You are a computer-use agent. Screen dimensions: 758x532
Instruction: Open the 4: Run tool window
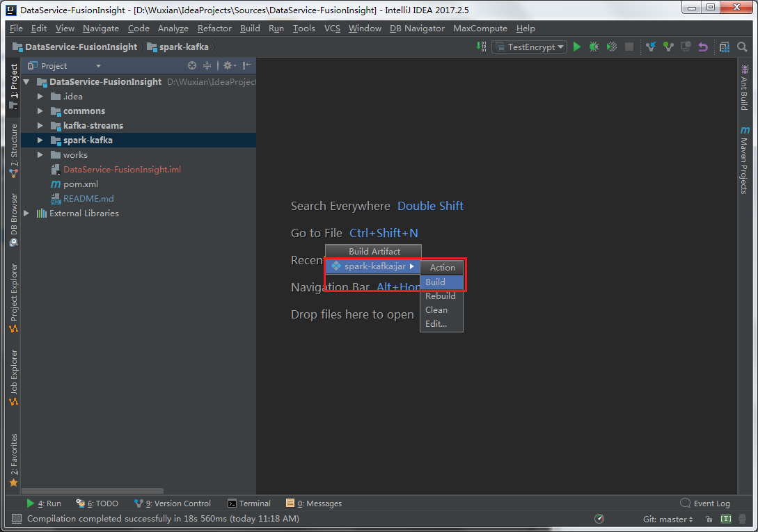pyautogui.click(x=44, y=503)
